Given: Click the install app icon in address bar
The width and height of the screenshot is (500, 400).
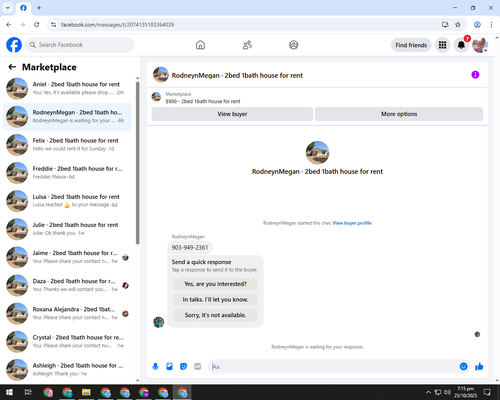Looking at the screenshot, I should point(445,25).
